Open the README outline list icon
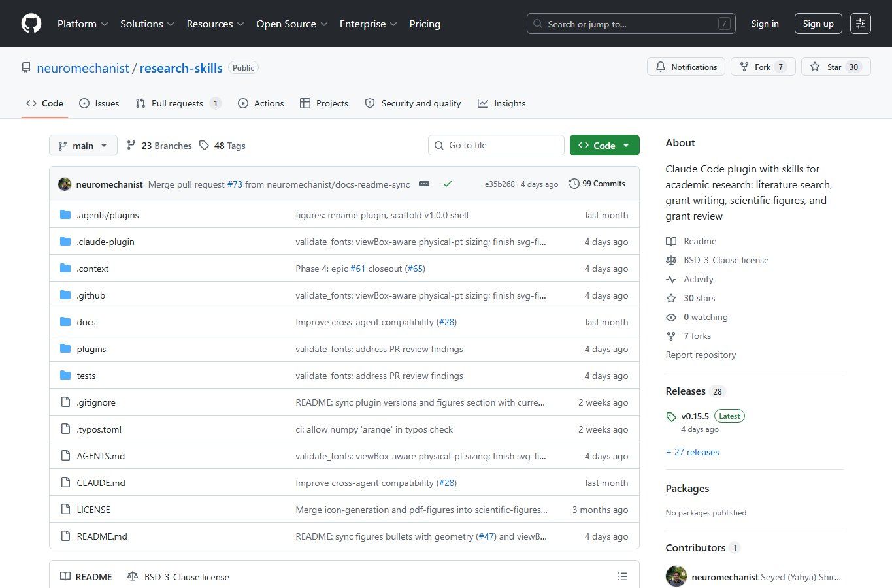 623,576
